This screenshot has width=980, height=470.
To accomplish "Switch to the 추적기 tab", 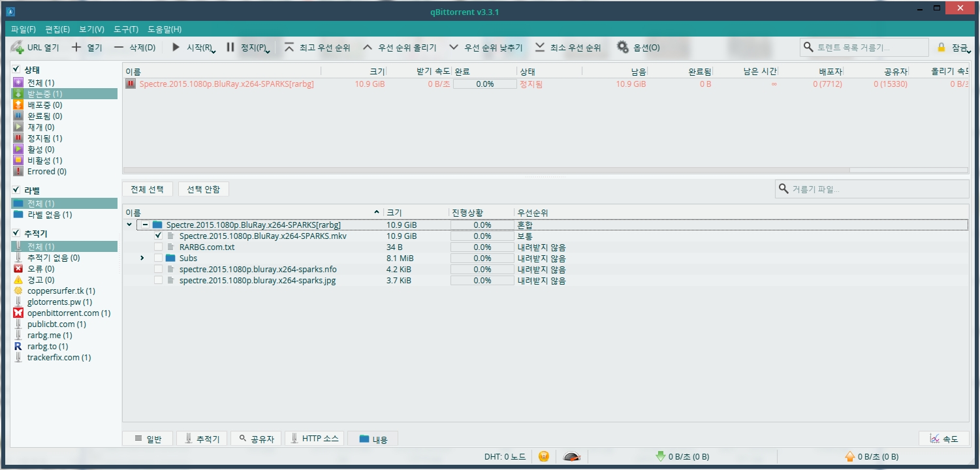I will 202,439.
